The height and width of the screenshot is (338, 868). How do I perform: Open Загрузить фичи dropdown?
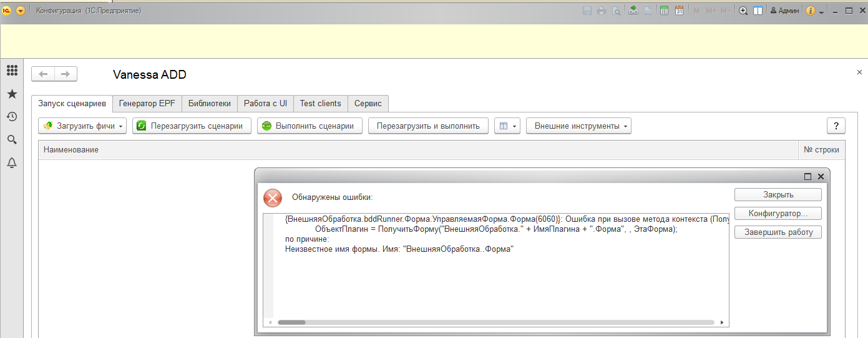click(x=82, y=126)
